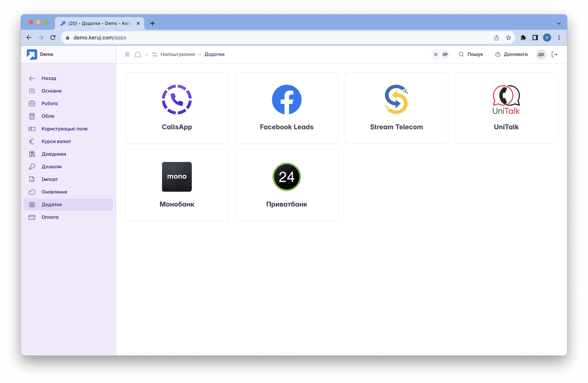The height and width of the screenshot is (383, 588).
Task: Click the logout icon in header
Action: pos(554,54)
